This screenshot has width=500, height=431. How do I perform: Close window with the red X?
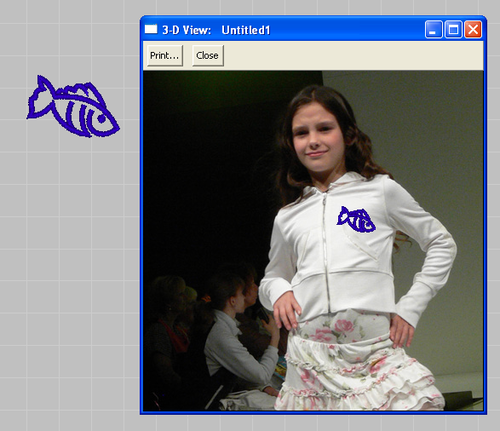473,30
